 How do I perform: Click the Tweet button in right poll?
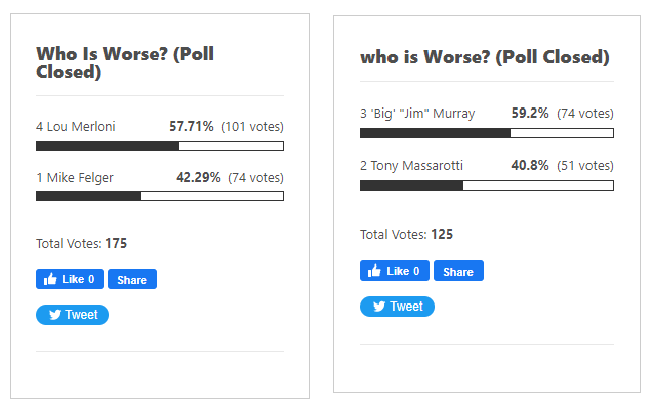tap(397, 306)
